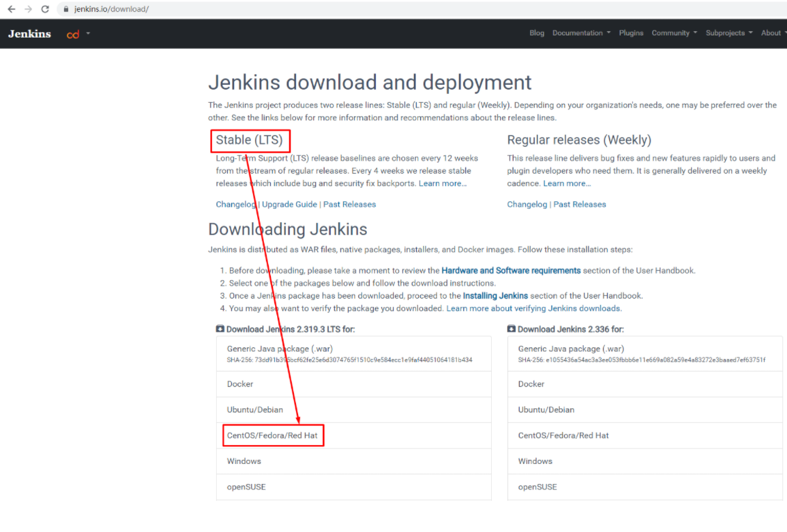Select CentOS/Fedora/Red Hat under Jenkins 2.336

click(x=645, y=435)
